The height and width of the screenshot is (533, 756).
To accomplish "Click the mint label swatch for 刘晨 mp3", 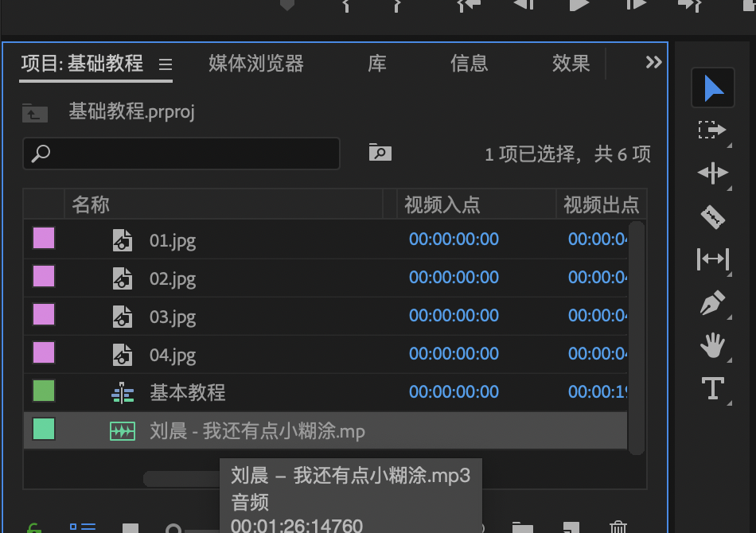I will (44, 429).
